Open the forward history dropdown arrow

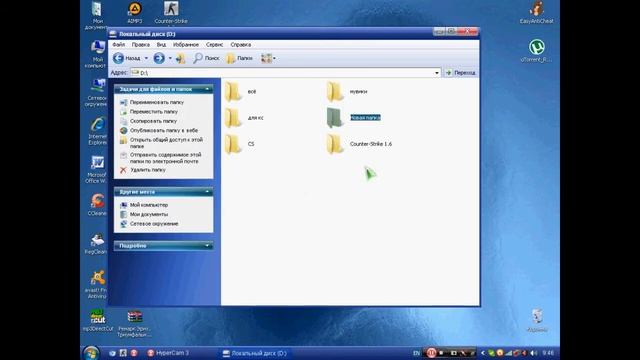coord(170,58)
